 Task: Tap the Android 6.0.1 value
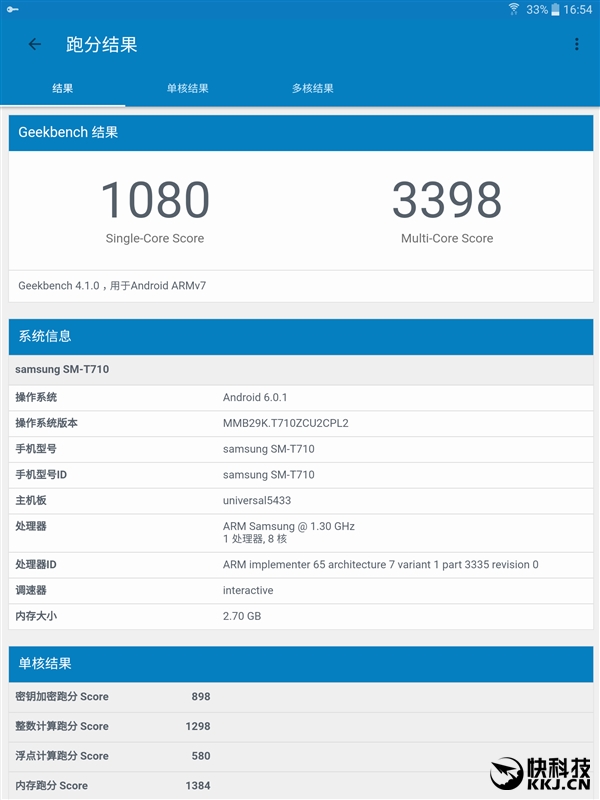click(255, 397)
